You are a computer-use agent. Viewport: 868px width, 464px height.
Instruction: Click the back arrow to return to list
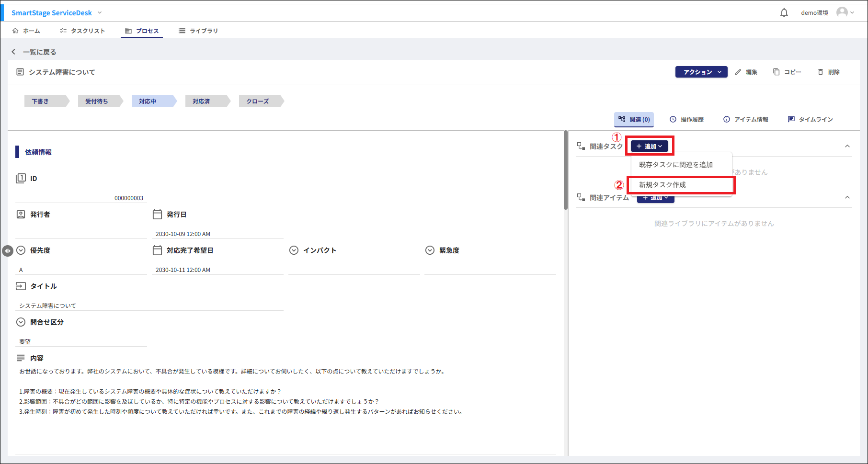point(13,52)
